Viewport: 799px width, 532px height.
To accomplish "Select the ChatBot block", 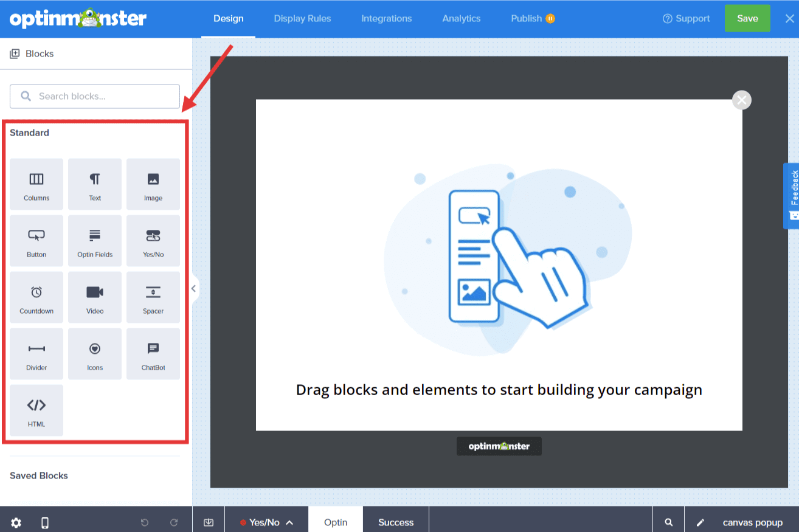I will pos(153,353).
